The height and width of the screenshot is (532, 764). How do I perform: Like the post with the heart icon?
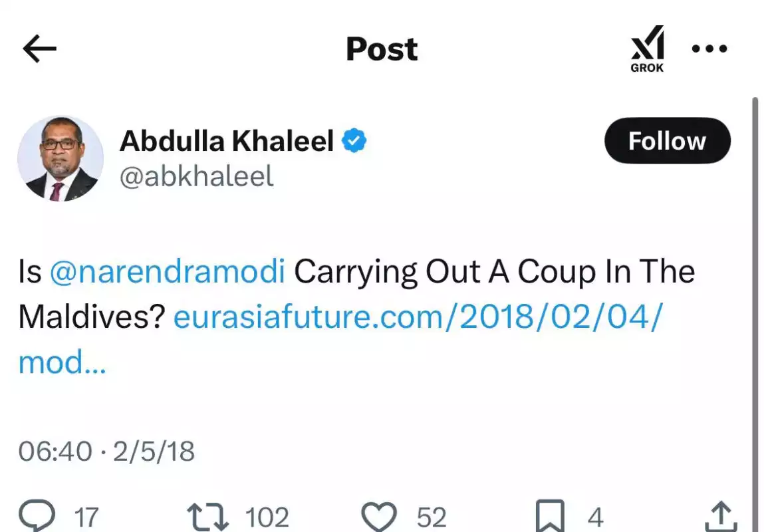(379, 517)
